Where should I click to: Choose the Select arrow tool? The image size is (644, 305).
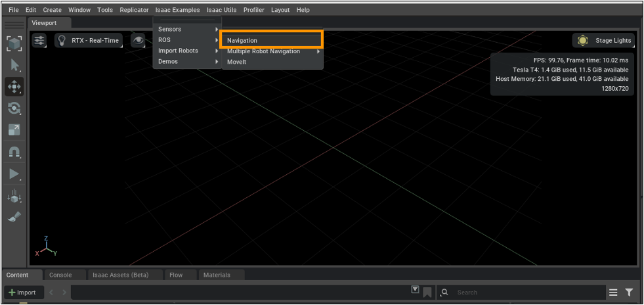pos(14,65)
